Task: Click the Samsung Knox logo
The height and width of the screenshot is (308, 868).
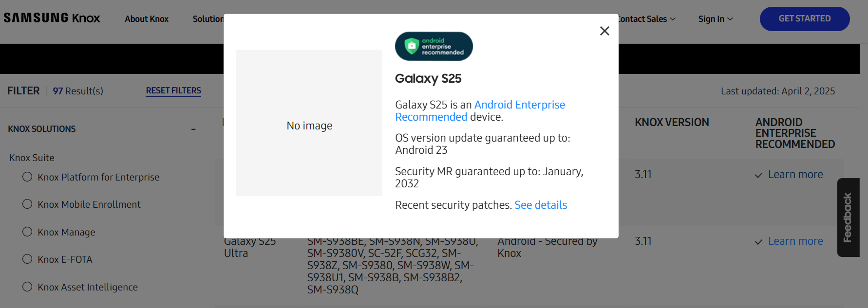Action: (x=52, y=18)
